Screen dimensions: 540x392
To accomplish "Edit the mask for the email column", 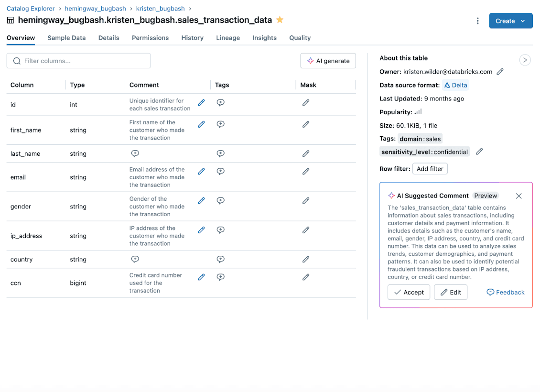I will click(x=306, y=171).
